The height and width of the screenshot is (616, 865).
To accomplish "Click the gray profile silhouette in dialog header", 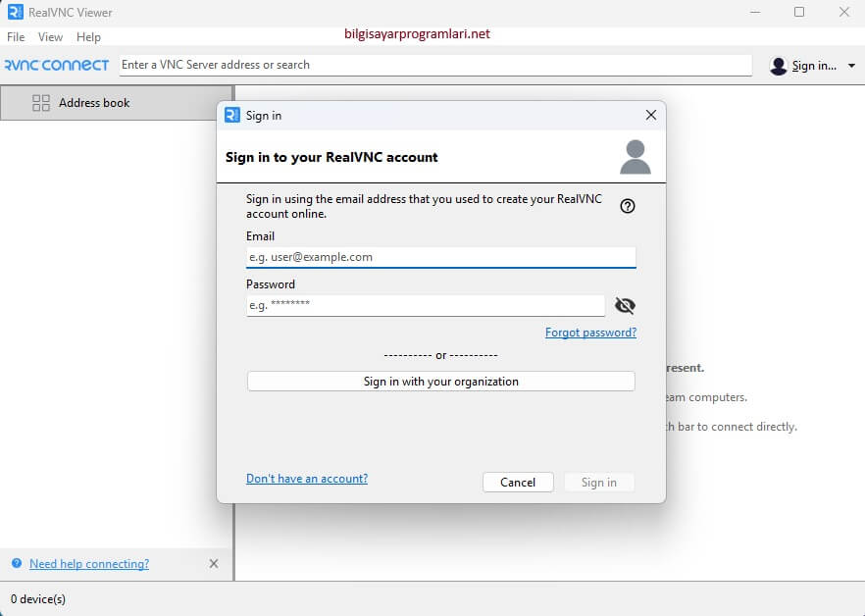I will tap(636, 157).
